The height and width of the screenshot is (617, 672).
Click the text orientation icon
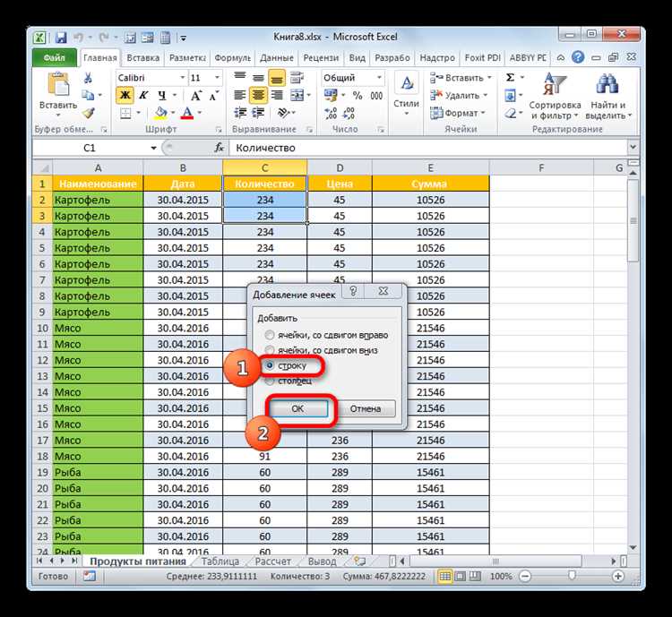pyautogui.click(x=283, y=113)
